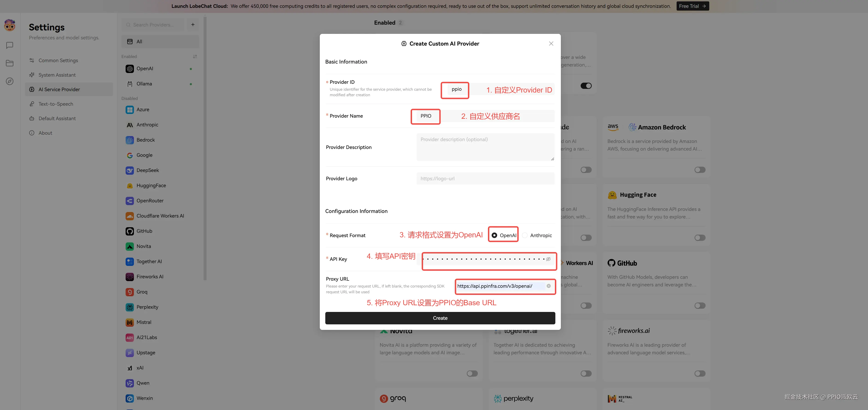Toggle the Hugging Face provider switch
The image size is (868, 410).
(700, 238)
